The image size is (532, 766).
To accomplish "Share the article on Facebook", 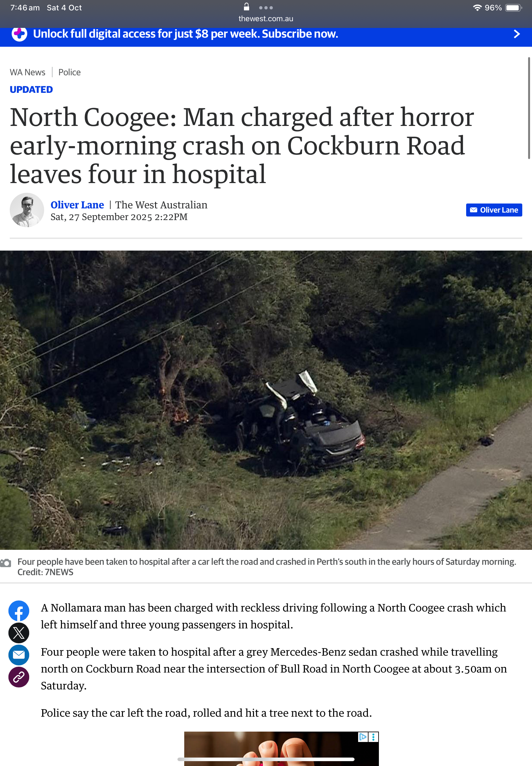I will (x=19, y=611).
